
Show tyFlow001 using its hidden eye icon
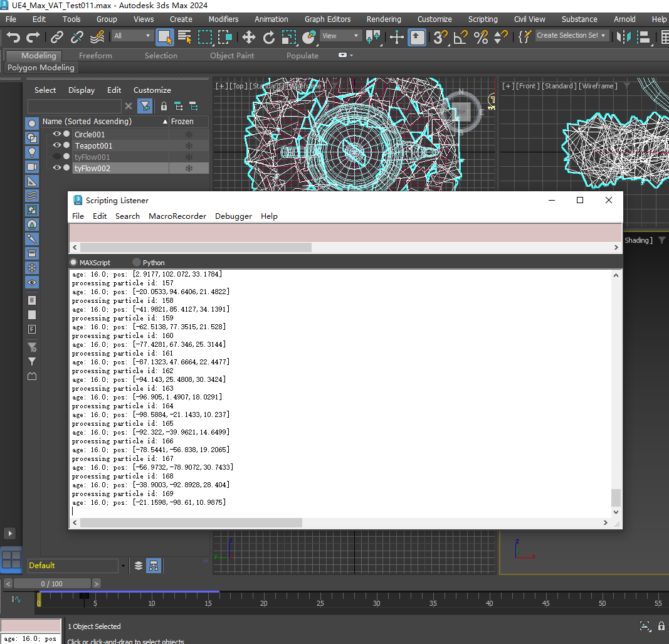coord(57,156)
